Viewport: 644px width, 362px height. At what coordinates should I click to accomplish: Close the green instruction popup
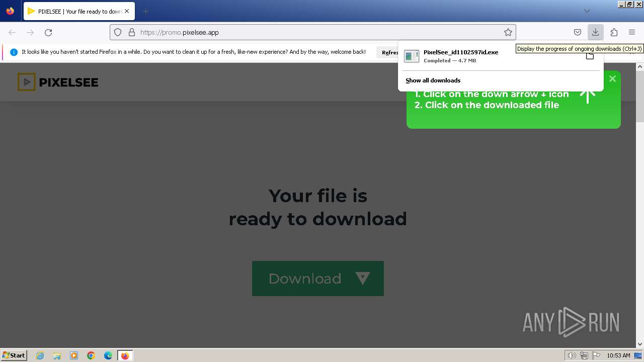click(612, 78)
